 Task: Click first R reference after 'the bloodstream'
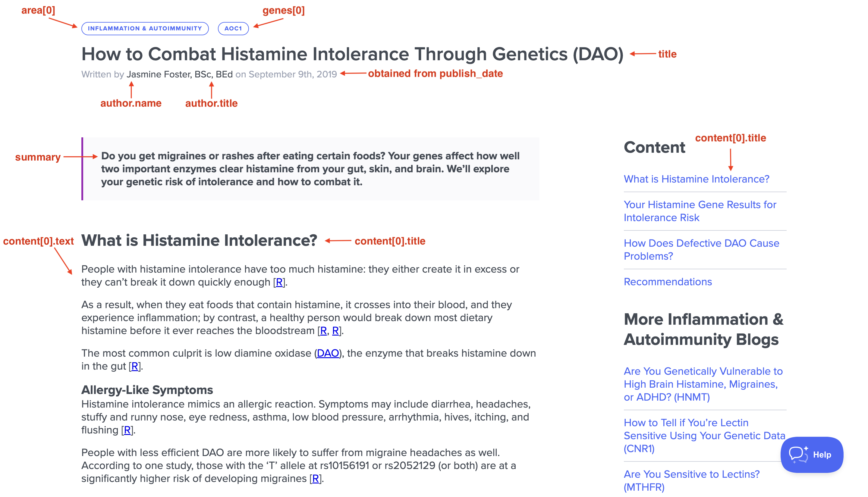pyautogui.click(x=323, y=330)
